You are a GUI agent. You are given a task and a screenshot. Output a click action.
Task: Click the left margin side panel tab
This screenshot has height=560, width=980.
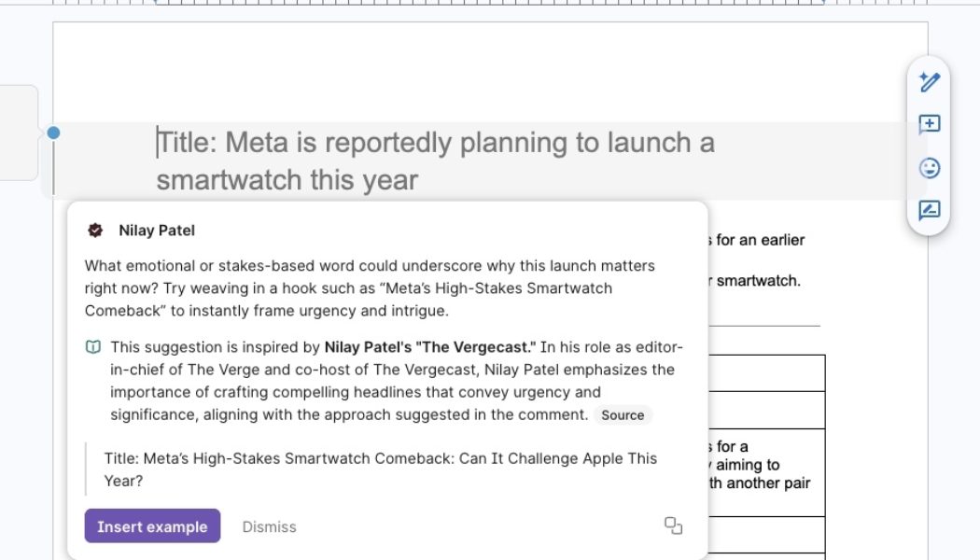[x=18, y=133]
